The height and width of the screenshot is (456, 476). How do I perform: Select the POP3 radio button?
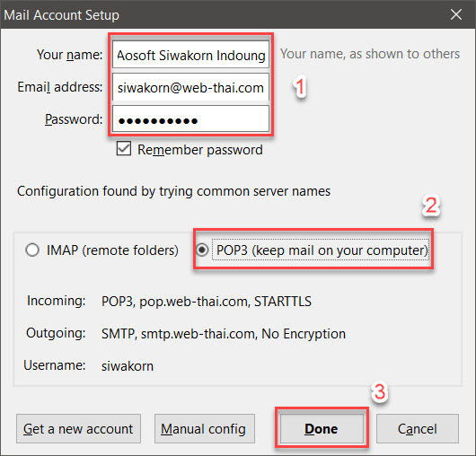pyautogui.click(x=202, y=250)
